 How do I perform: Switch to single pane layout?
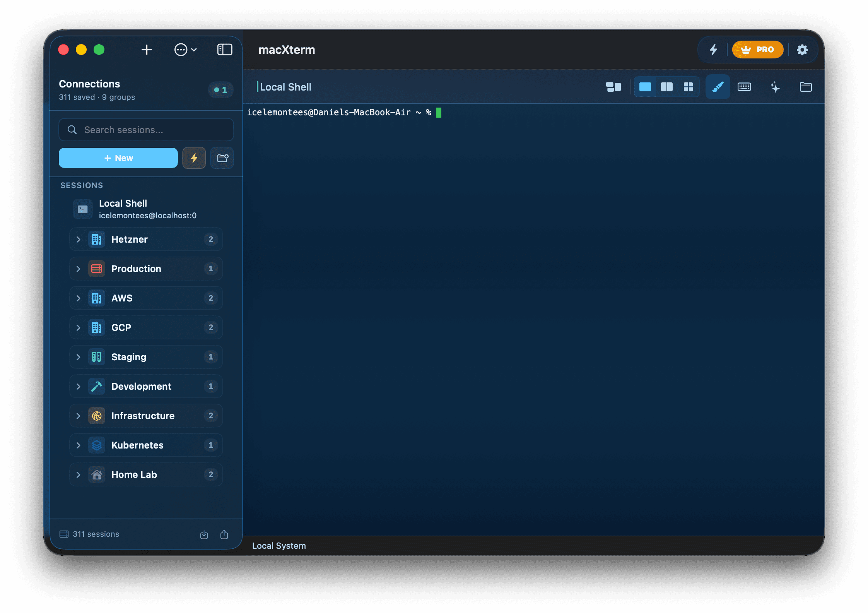pos(645,87)
